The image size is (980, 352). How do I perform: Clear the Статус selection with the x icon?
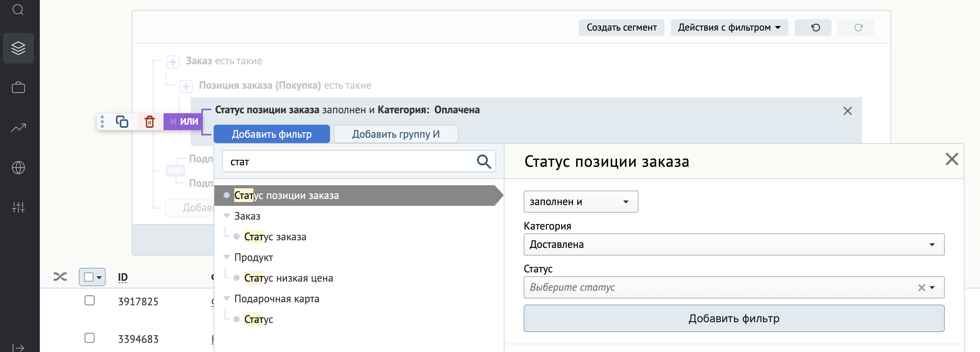(x=921, y=288)
